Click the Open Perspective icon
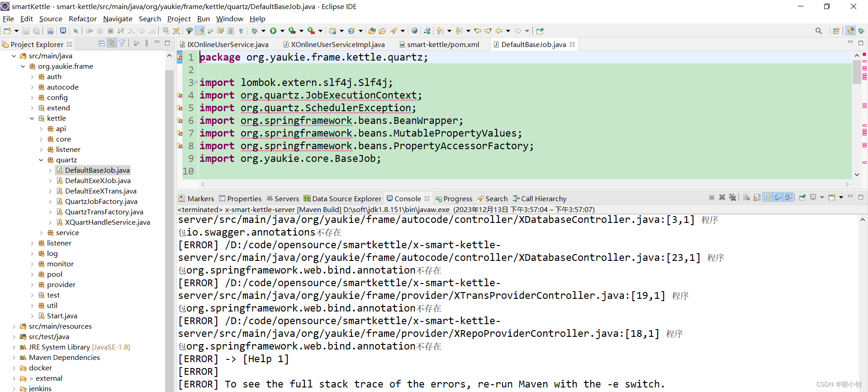Screen dimensions: 868x392 pyautogui.click(x=836, y=31)
